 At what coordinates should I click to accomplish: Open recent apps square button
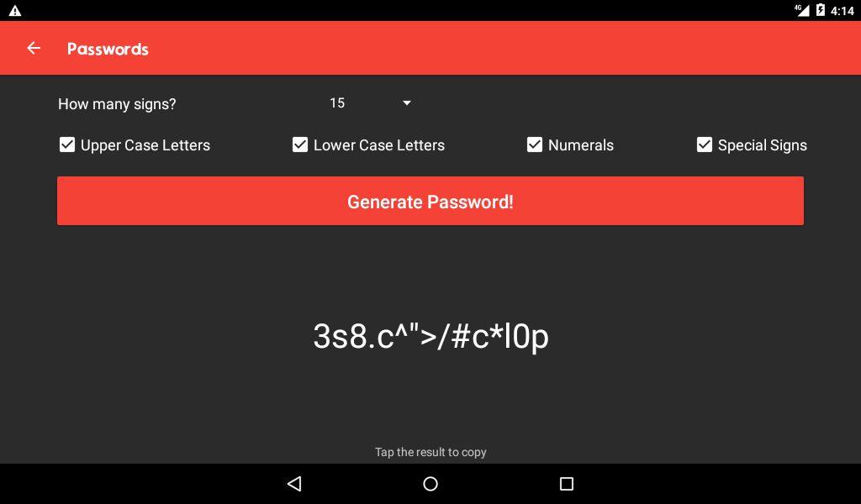[566, 484]
